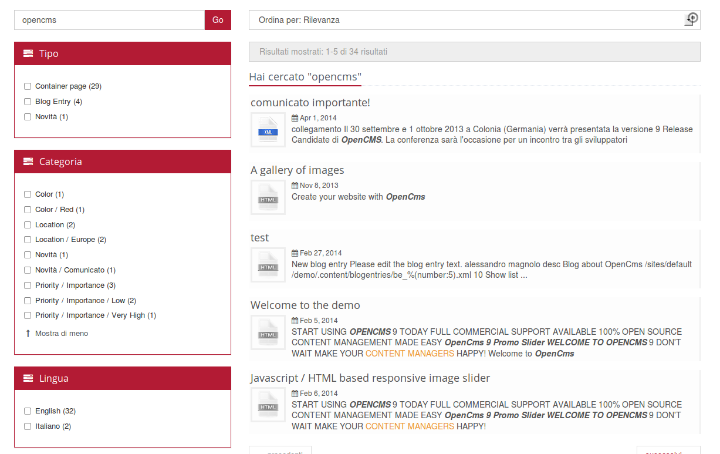
Task: Check the Location (2) checkbox
Action: (28, 224)
